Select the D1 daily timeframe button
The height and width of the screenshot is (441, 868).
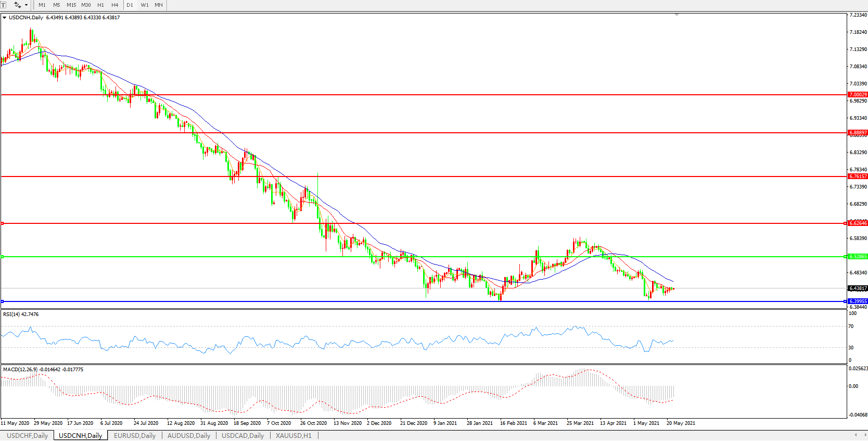tap(130, 5)
